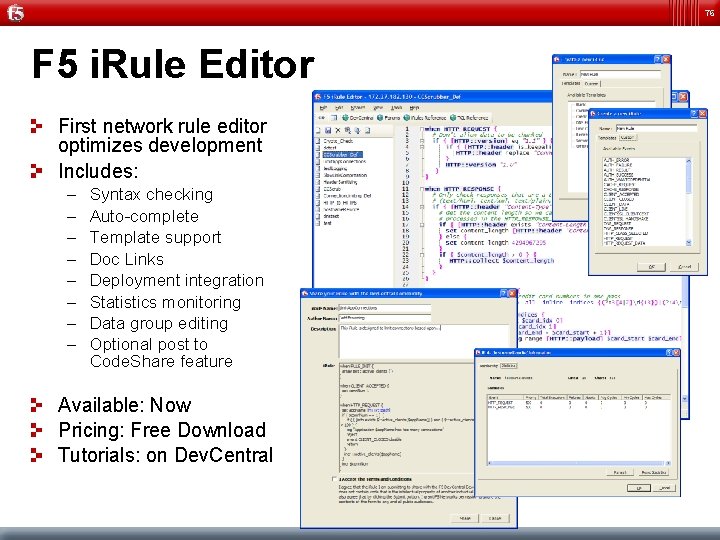The width and height of the screenshot is (720, 540).
Task: Tick the accept terms and conditions checkbox
Action: click(x=334, y=479)
